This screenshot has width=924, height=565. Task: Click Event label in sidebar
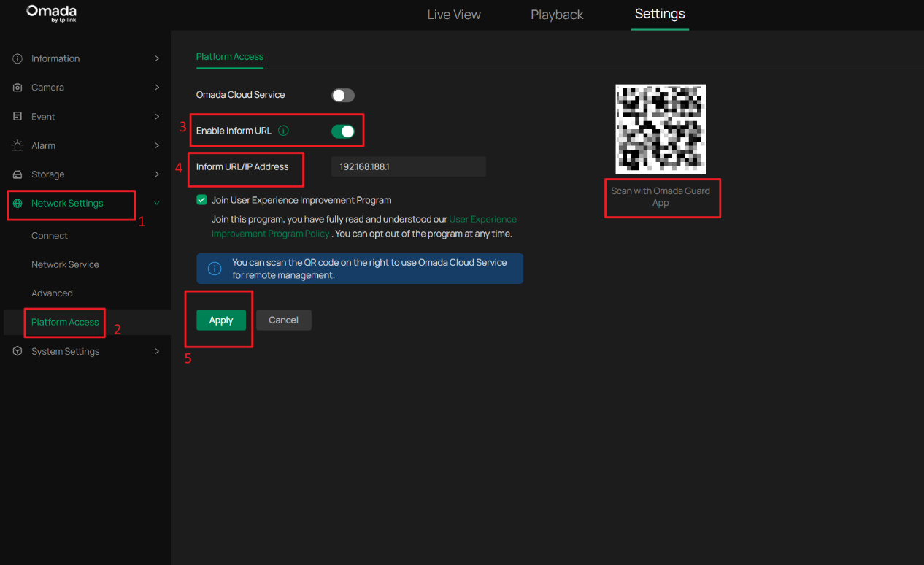click(x=43, y=117)
